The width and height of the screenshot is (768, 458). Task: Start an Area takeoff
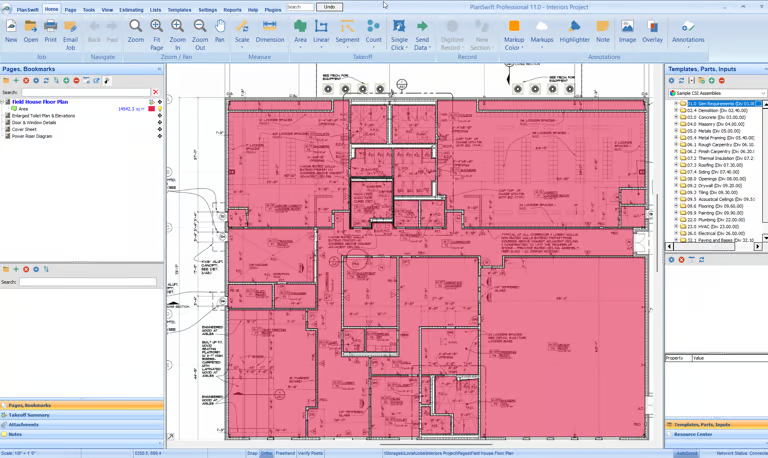[300, 32]
